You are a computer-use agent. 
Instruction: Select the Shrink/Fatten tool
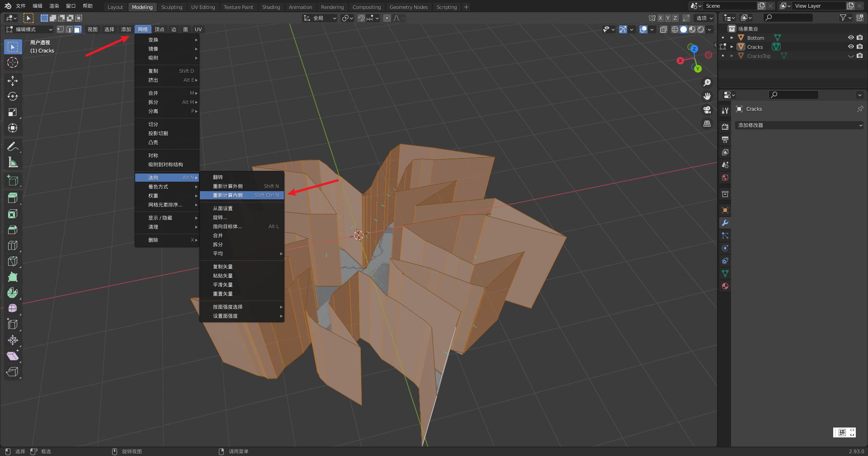(13, 340)
